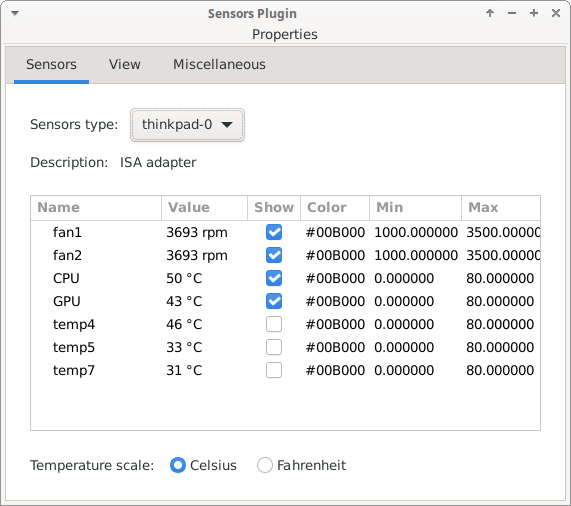
Task: Maximize the Sensors Plugin window
Action: 534,13
